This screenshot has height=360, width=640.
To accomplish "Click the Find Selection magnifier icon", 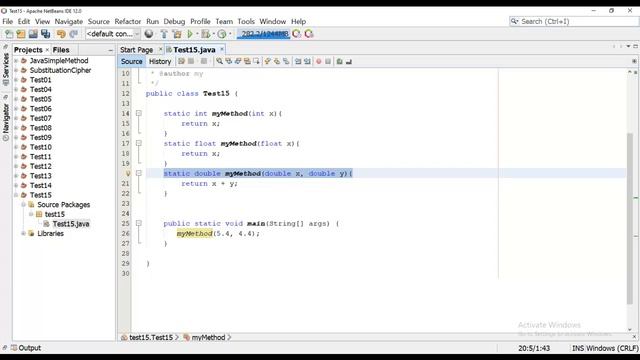I will click(x=220, y=61).
